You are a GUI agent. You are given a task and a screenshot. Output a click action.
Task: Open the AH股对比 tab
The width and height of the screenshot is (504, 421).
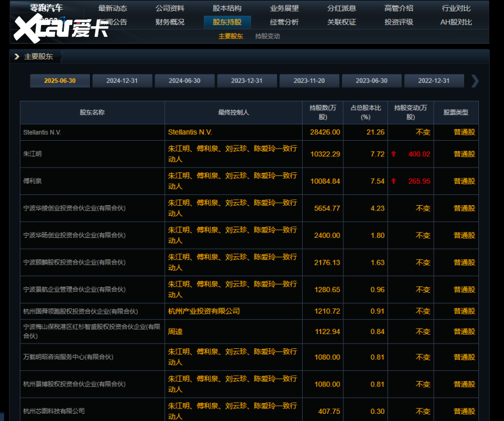(456, 22)
